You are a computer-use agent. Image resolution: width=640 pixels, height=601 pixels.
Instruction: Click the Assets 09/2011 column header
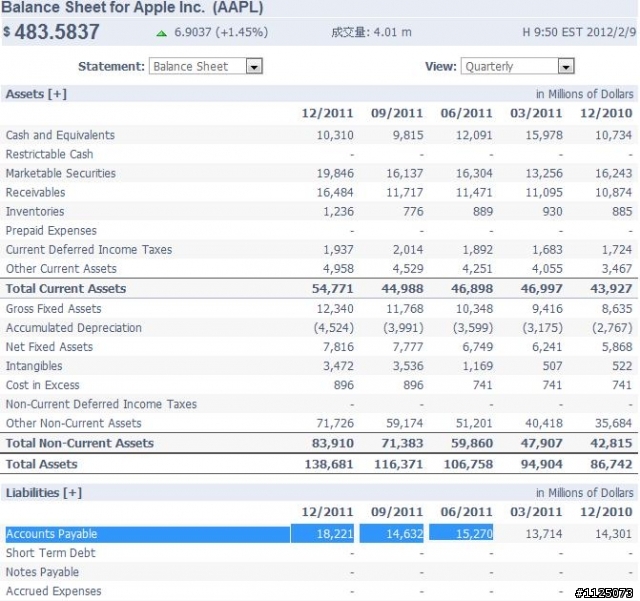(397, 113)
